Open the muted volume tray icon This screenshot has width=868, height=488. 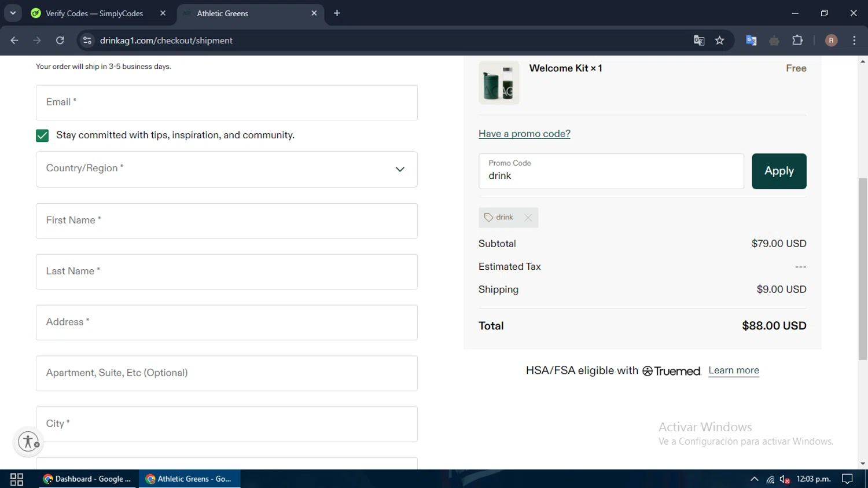[785, 479]
